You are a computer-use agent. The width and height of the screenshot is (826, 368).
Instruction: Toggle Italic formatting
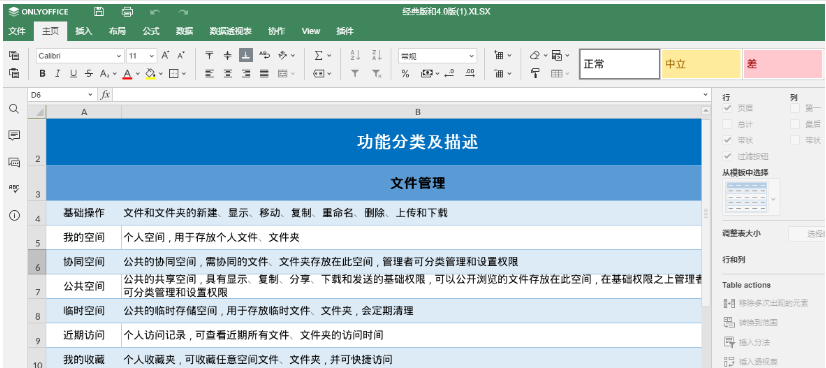tap(57, 74)
